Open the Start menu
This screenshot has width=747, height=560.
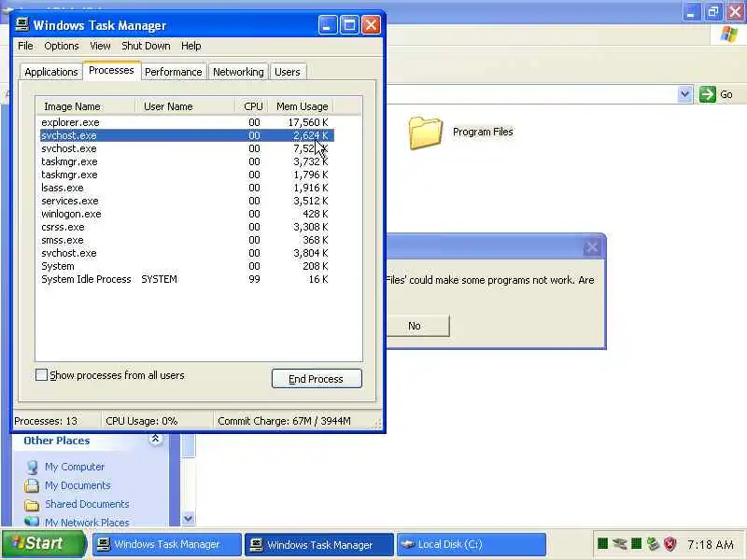(x=43, y=544)
